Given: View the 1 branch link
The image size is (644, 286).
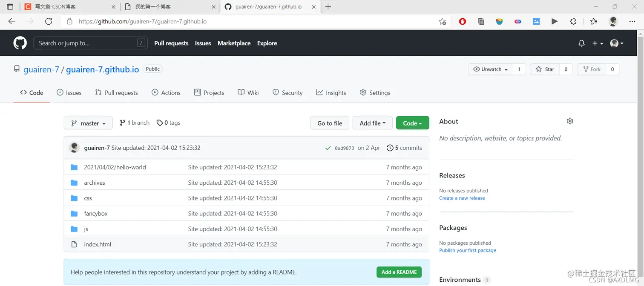Looking at the screenshot, I should 135,123.
